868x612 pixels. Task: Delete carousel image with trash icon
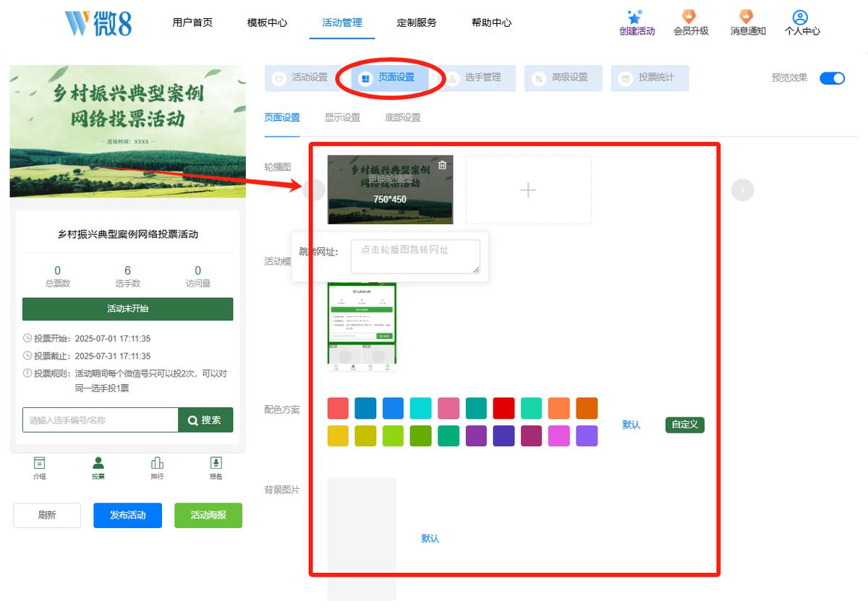[443, 165]
